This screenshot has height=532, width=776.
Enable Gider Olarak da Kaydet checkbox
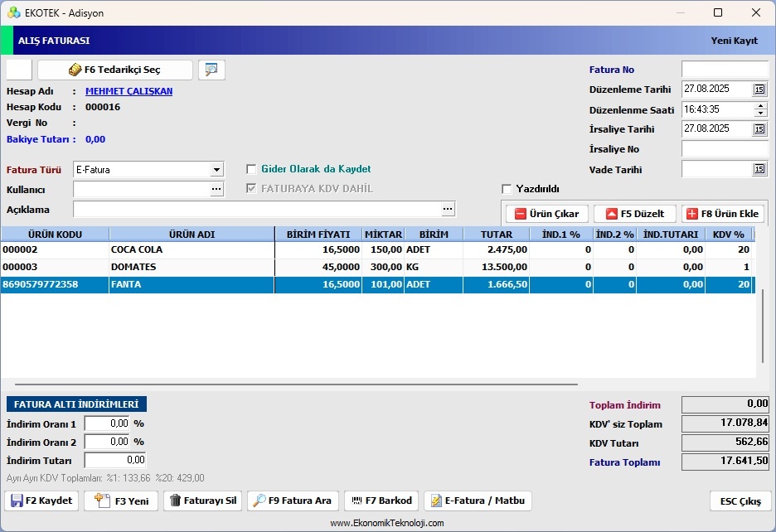pyautogui.click(x=251, y=169)
